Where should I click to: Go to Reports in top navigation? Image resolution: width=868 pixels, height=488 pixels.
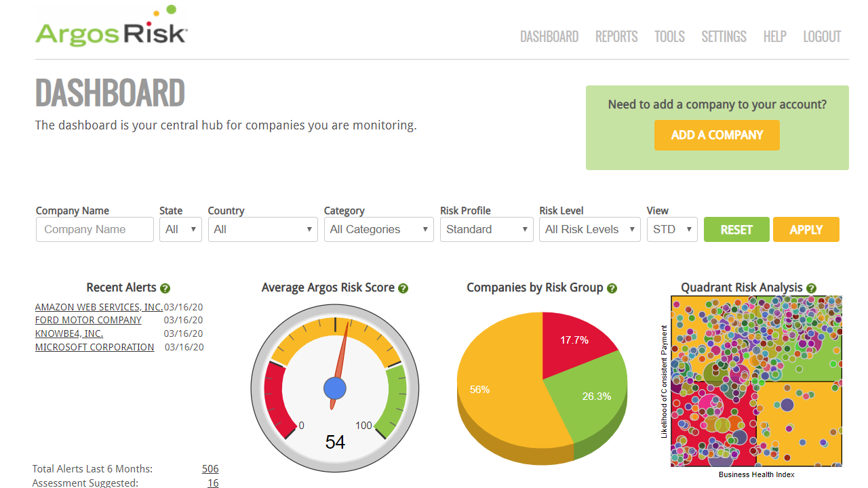point(616,37)
